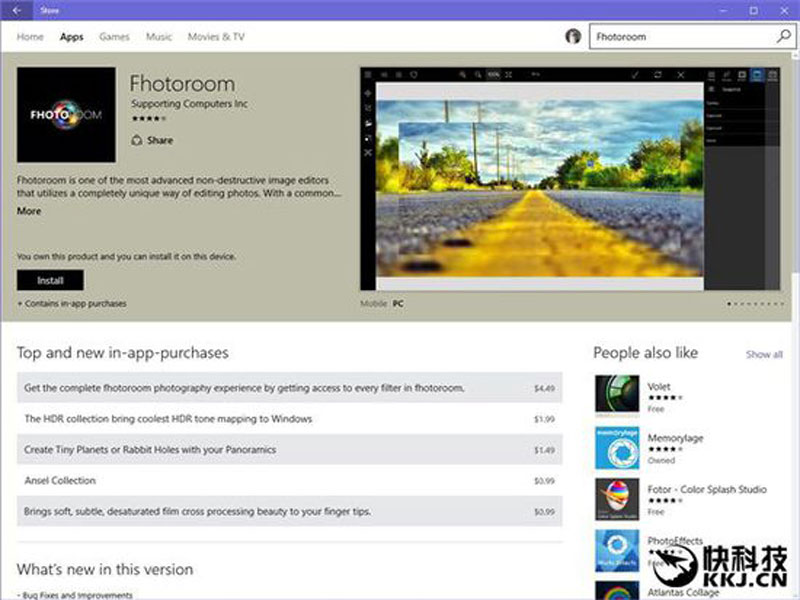Viewport: 800px width, 600px height.
Task: Click the Fhotoroom app logo
Action: click(x=66, y=115)
